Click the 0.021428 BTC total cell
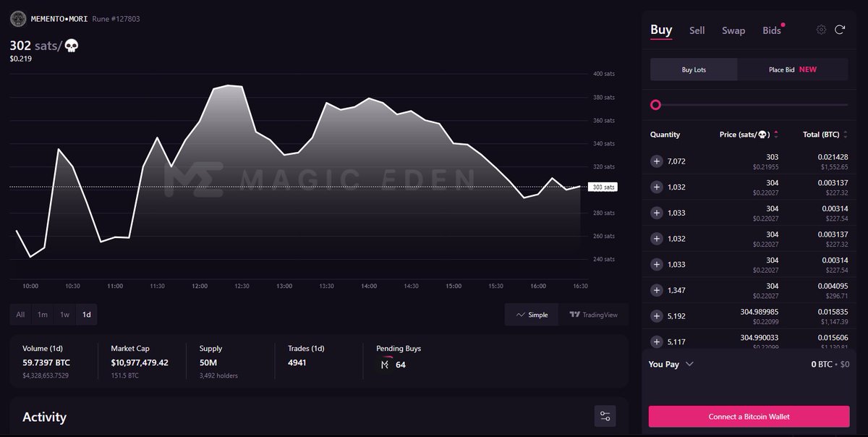The image size is (868, 437). point(833,157)
